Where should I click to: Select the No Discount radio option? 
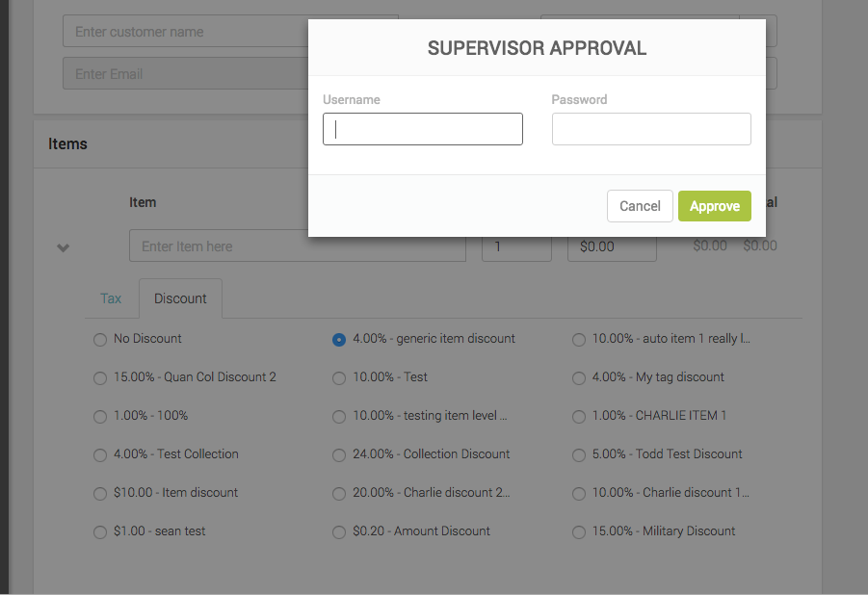tap(100, 339)
